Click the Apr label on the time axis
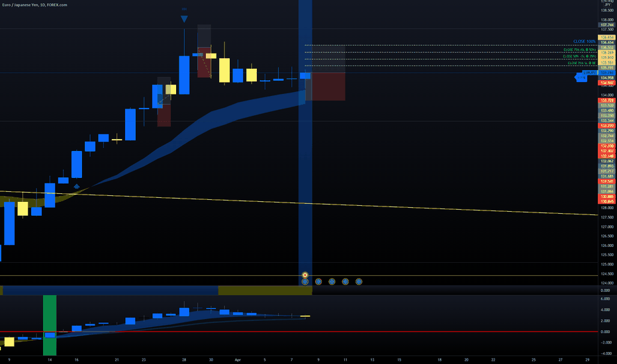617x364 pixels. [x=237, y=359]
